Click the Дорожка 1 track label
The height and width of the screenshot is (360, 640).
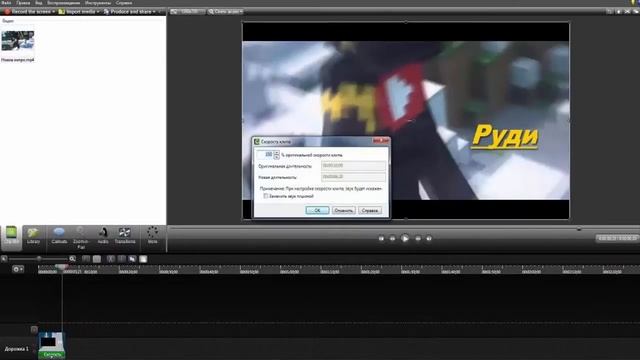(x=17, y=349)
